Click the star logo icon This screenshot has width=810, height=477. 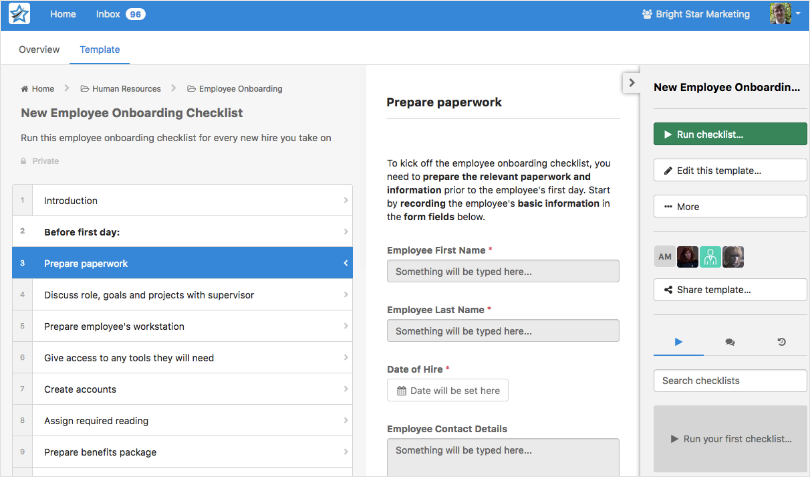click(19, 14)
